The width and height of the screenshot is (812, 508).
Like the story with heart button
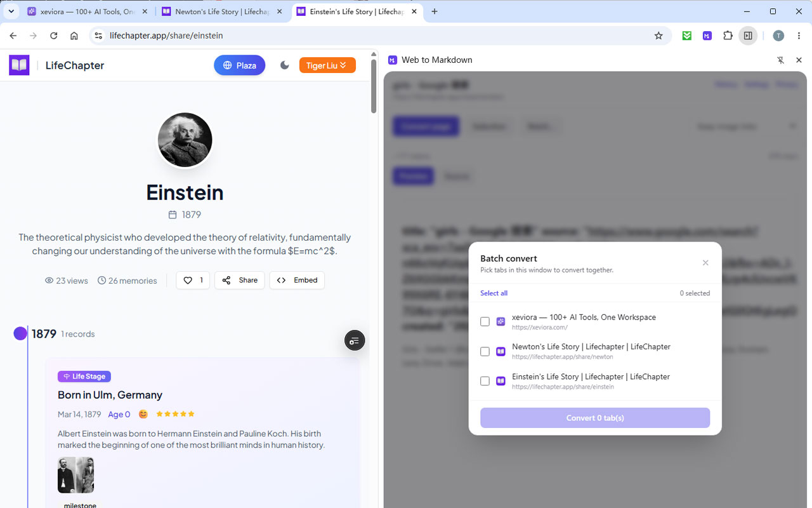click(x=193, y=280)
